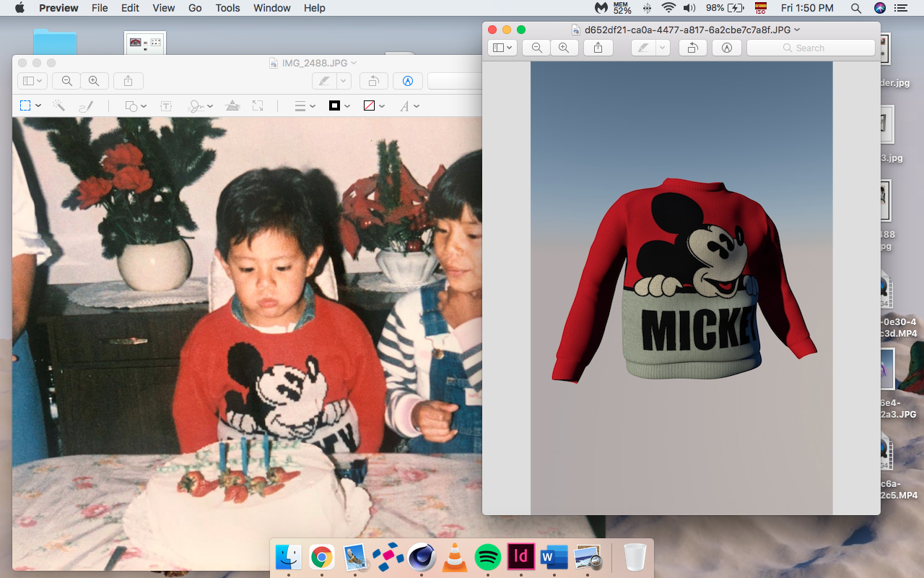Click the Malwarebytes menu bar icon
924x578 pixels.
point(601,8)
